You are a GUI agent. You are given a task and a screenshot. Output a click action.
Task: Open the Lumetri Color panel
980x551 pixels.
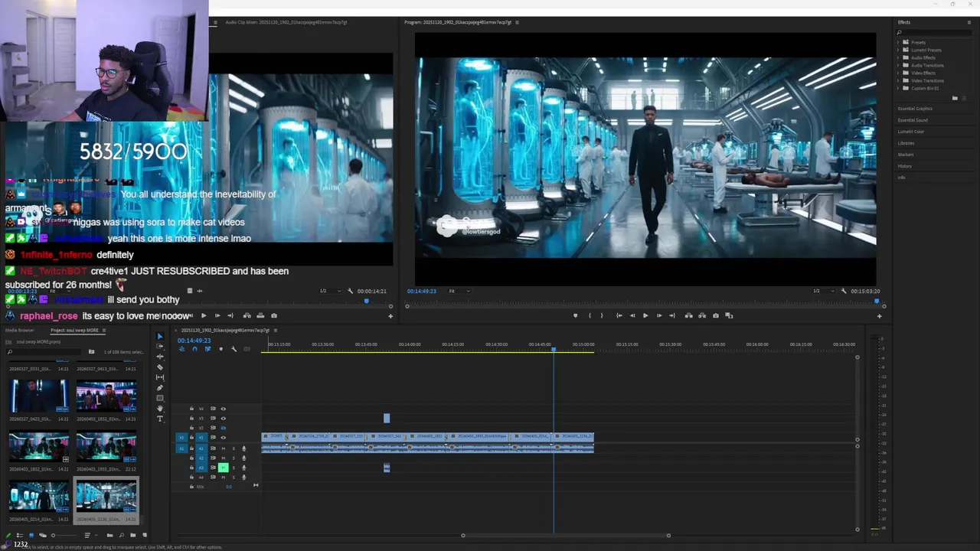click(x=911, y=132)
